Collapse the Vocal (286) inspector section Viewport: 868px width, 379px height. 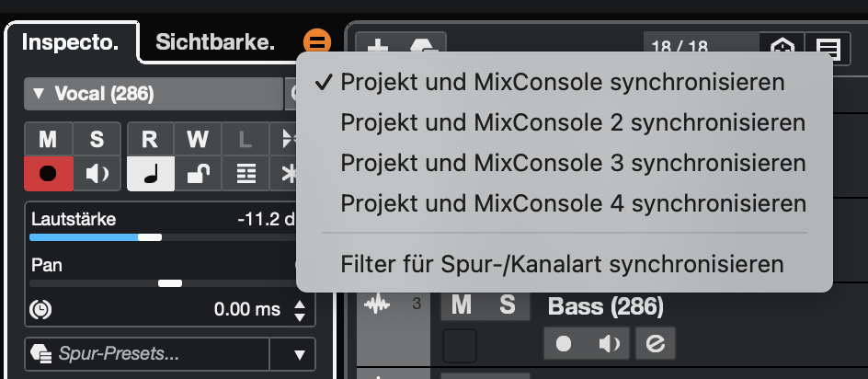point(39,94)
